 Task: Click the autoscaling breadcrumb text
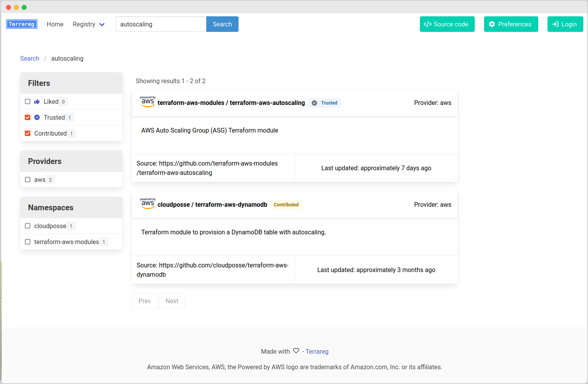[67, 58]
